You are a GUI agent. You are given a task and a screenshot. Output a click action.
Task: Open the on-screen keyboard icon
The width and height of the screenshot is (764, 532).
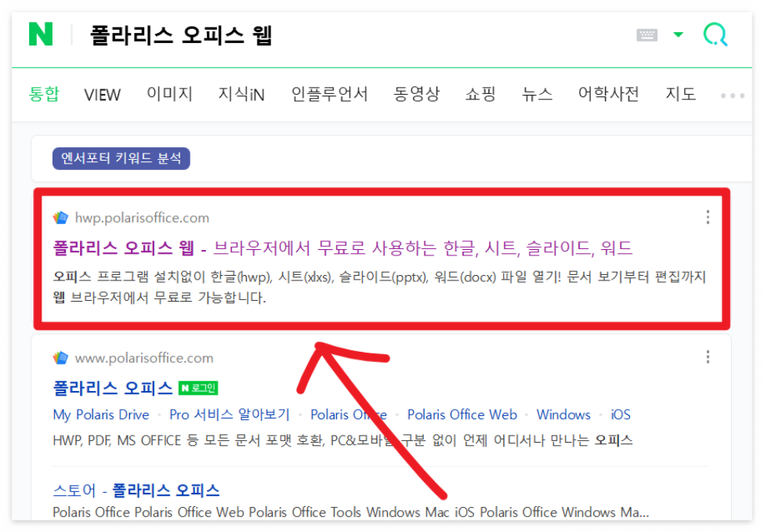[x=646, y=34]
